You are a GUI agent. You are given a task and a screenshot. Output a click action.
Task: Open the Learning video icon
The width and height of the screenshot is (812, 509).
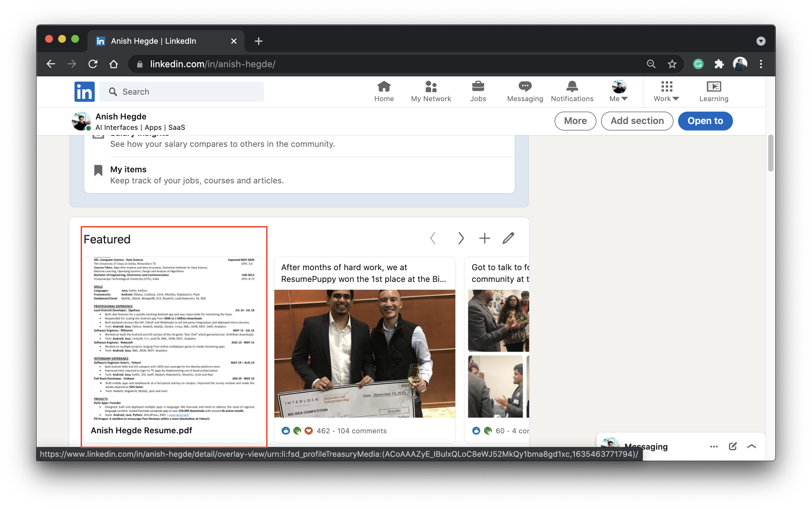[x=713, y=86]
